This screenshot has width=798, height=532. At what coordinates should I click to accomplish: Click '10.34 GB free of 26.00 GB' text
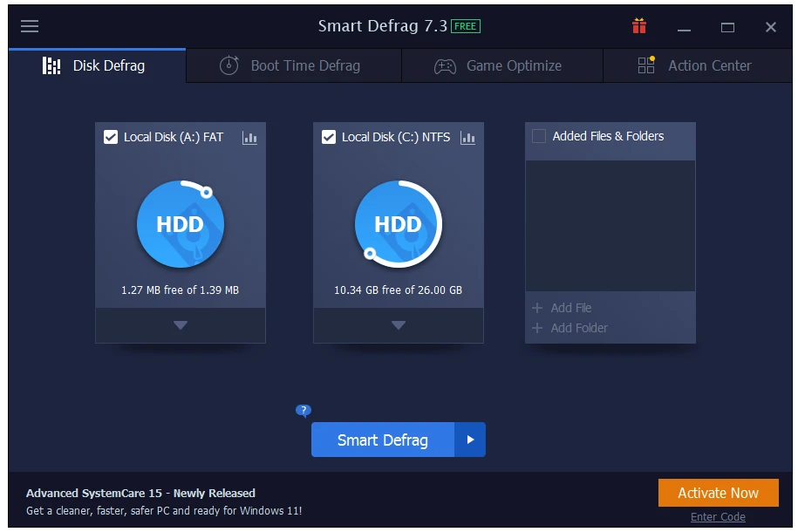point(398,290)
